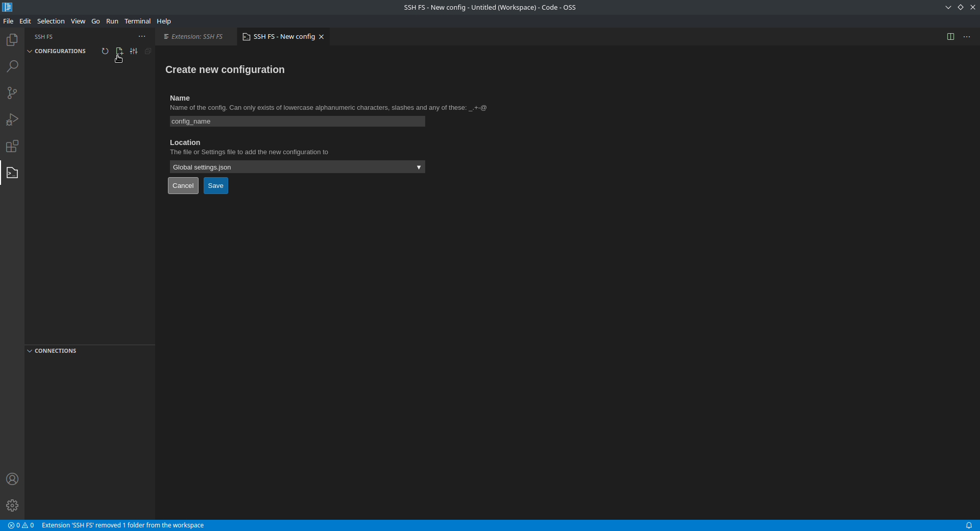Screen dimensions: 980x531
Task: Open the Manage gear icon
Action: click(x=12, y=505)
